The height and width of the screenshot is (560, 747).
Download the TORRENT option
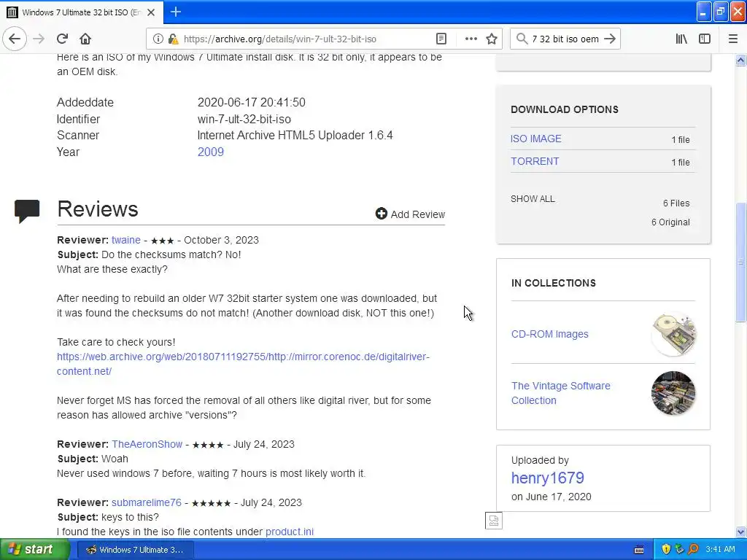tap(535, 161)
